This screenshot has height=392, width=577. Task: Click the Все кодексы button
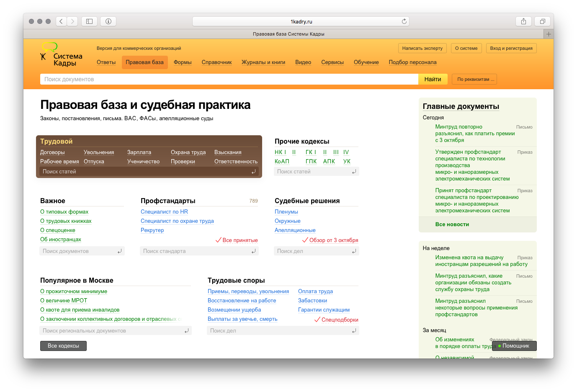[63, 346]
